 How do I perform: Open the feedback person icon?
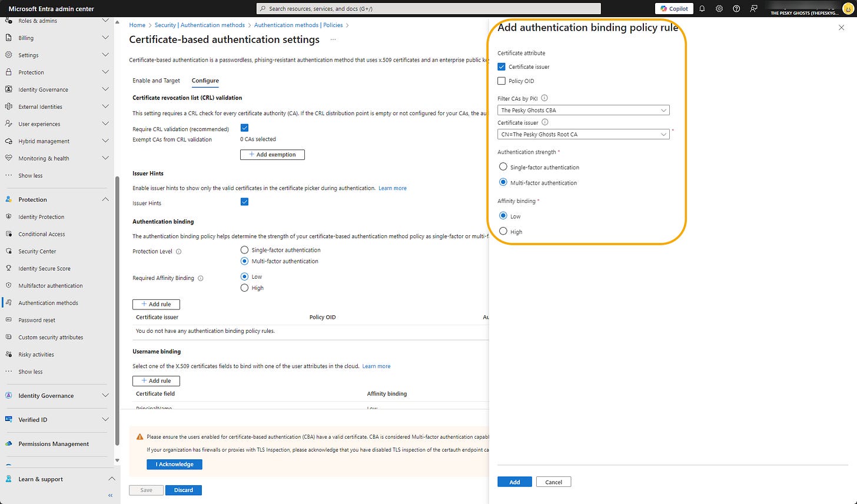pyautogui.click(x=753, y=9)
